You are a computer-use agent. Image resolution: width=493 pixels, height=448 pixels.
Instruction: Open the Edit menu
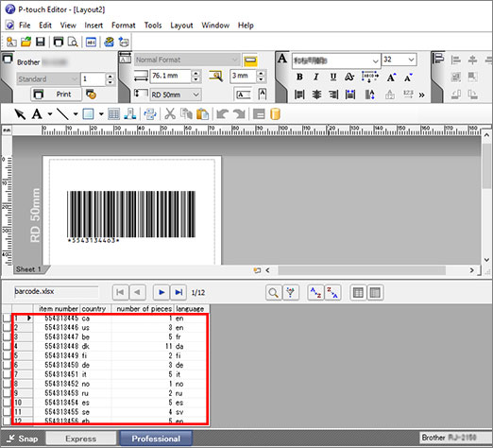coord(45,26)
